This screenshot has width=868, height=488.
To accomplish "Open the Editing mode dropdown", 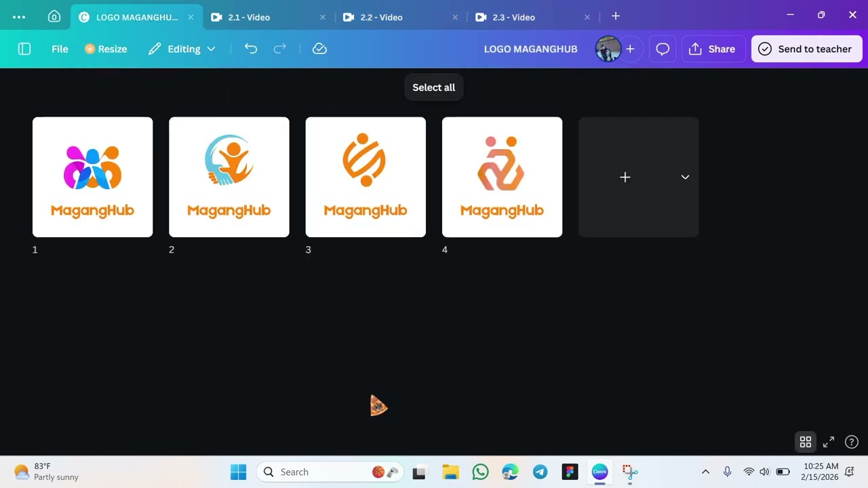I will [182, 49].
